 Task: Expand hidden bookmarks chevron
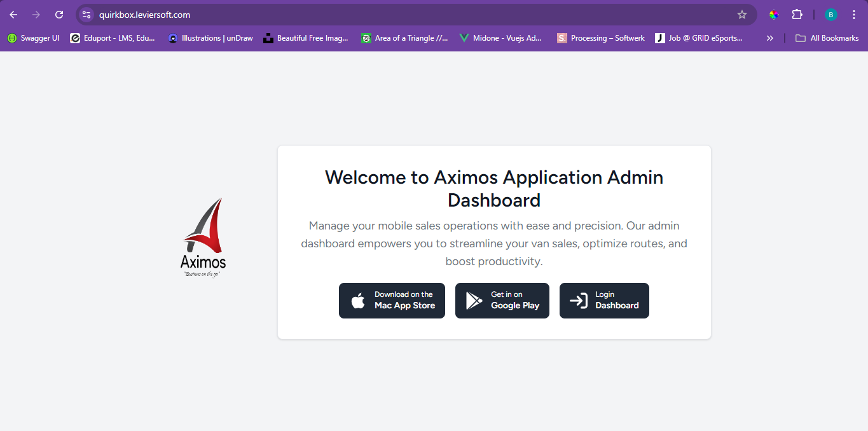click(770, 38)
